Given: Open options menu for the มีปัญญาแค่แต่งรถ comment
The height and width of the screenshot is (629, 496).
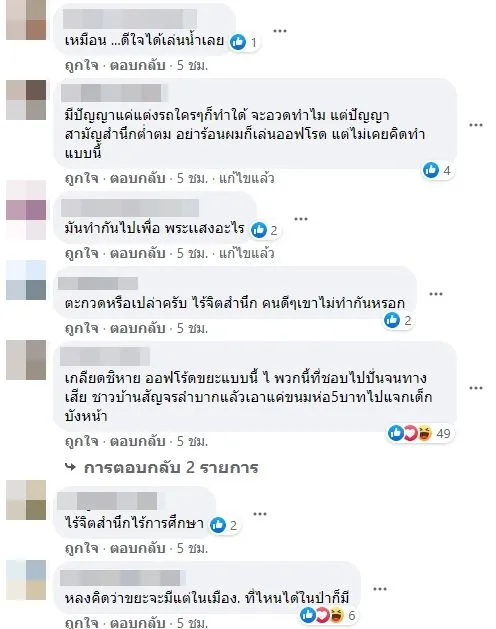Looking at the screenshot, I should point(476,125).
